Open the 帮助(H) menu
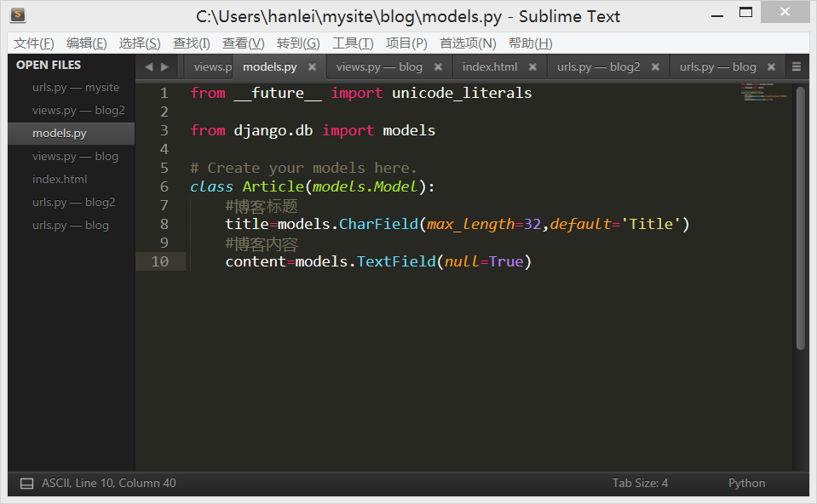817x504 pixels. pyautogui.click(x=531, y=43)
